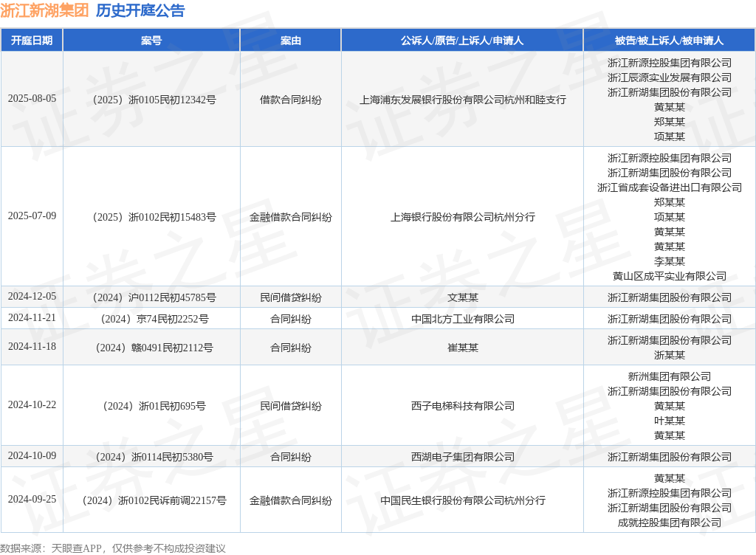The height and width of the screenshot is (555, 756).
Task: Click defendant 成就控股集团有限公司
Action: coord(669,523)
